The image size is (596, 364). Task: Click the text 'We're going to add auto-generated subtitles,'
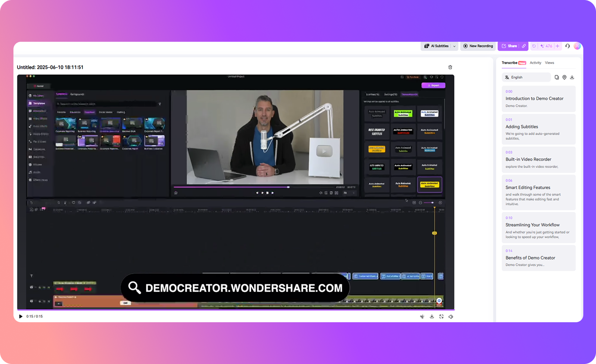click(533, 136)
